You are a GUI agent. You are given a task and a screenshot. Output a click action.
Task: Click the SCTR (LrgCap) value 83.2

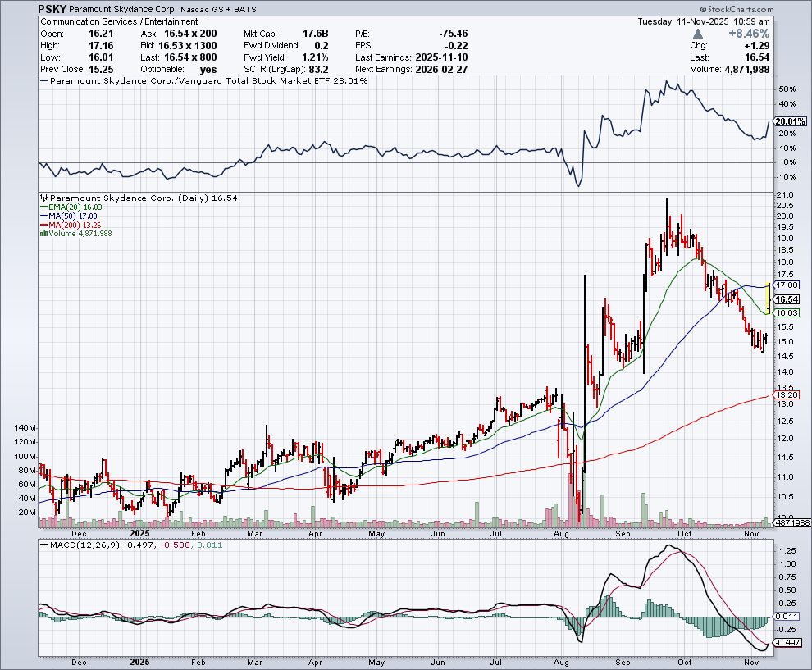(x=320, y=69)
